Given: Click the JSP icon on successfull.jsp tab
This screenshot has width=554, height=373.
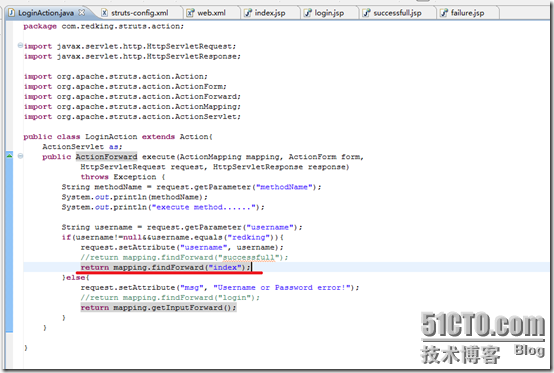Looking at the screenshot, I should [366, 13].
